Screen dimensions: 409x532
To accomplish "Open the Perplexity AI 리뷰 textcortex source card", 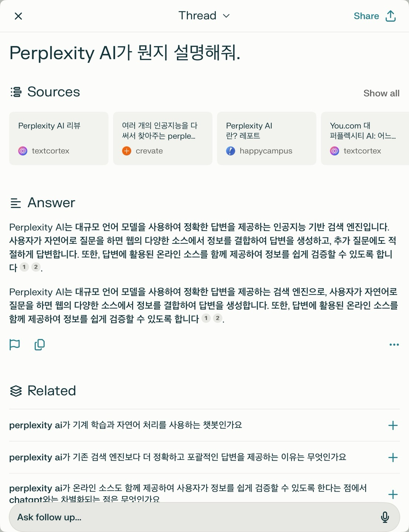I will click(x=59, y=138).
